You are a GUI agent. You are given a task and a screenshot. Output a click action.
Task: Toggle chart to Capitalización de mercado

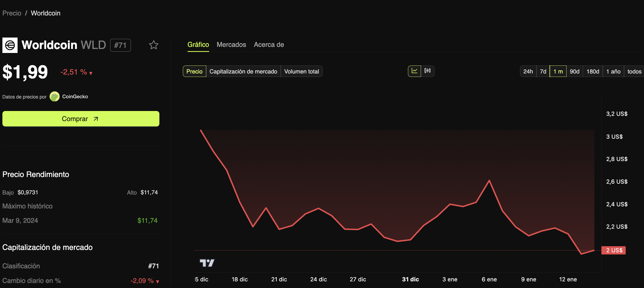243,71
